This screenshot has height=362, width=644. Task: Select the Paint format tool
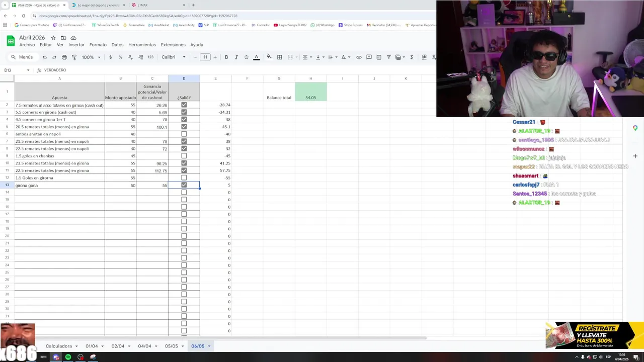74,57
